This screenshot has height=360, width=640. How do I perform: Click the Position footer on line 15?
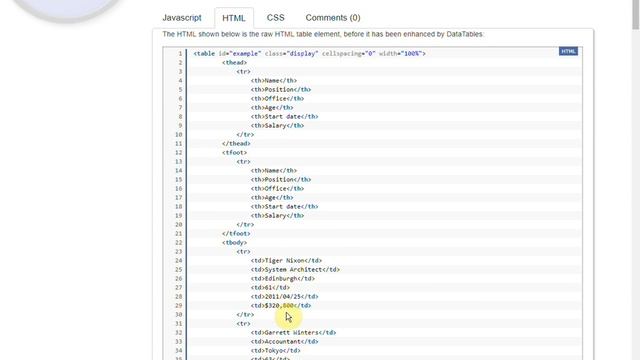281,180
